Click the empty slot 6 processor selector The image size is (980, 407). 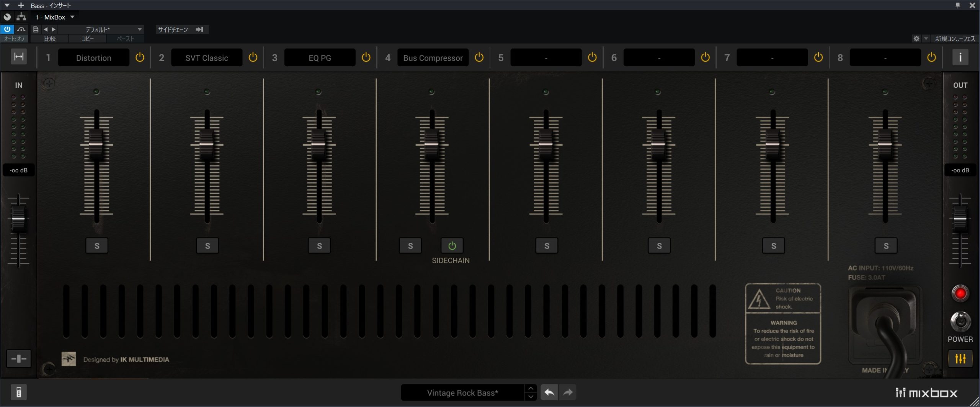point(659,58)
